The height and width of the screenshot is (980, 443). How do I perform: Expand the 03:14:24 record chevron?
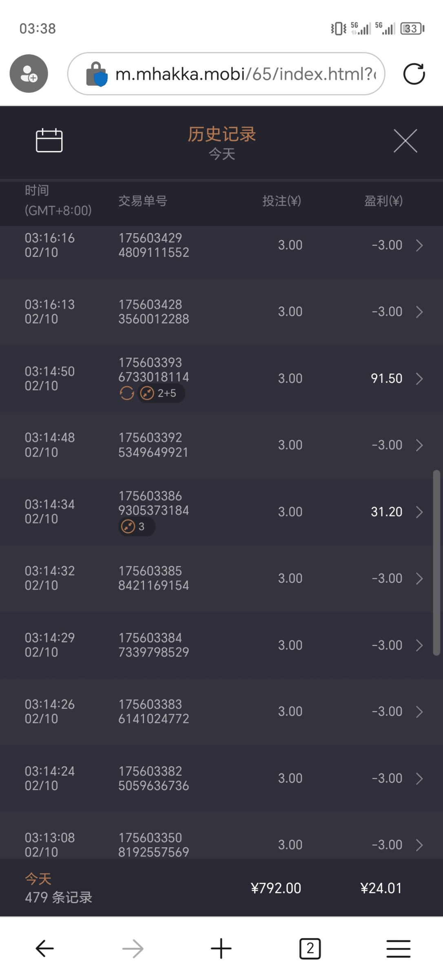point(419,779)
